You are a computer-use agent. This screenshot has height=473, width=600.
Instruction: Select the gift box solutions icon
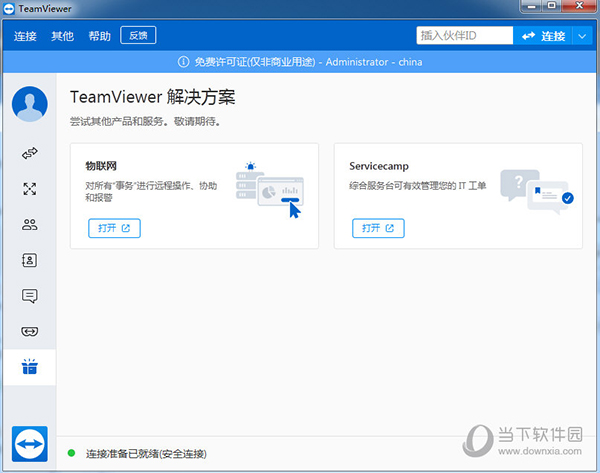29,367
